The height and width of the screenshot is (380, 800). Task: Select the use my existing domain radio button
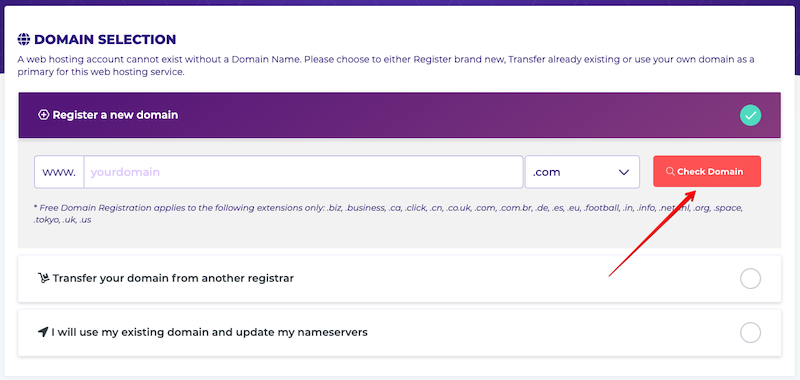[750, 333]
